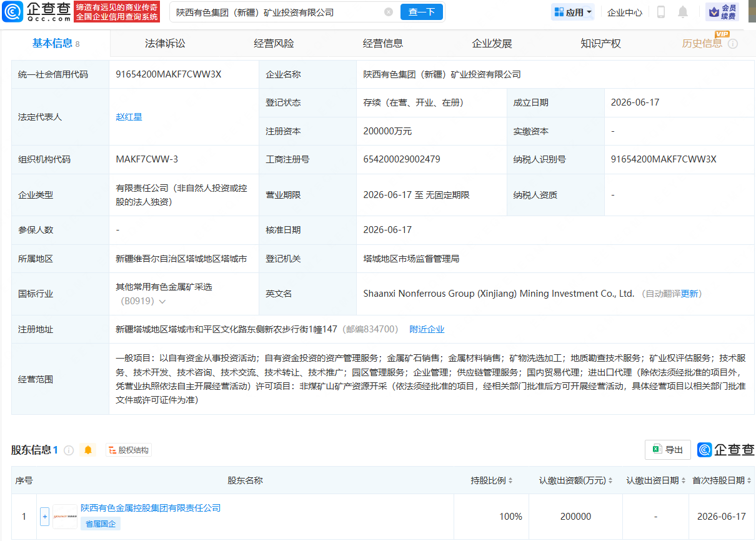
Task: Open the notifications bell in header
Action: coord(683,12)
